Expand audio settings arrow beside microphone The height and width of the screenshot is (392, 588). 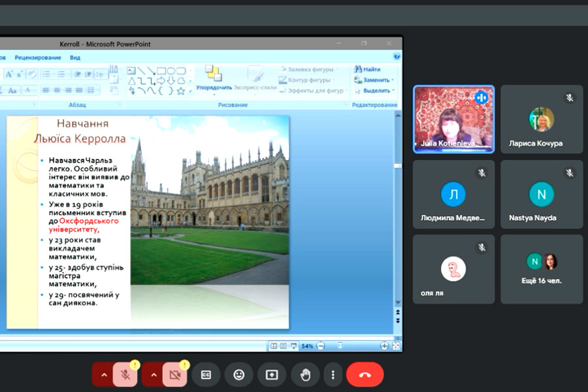[x=103, y=375]
